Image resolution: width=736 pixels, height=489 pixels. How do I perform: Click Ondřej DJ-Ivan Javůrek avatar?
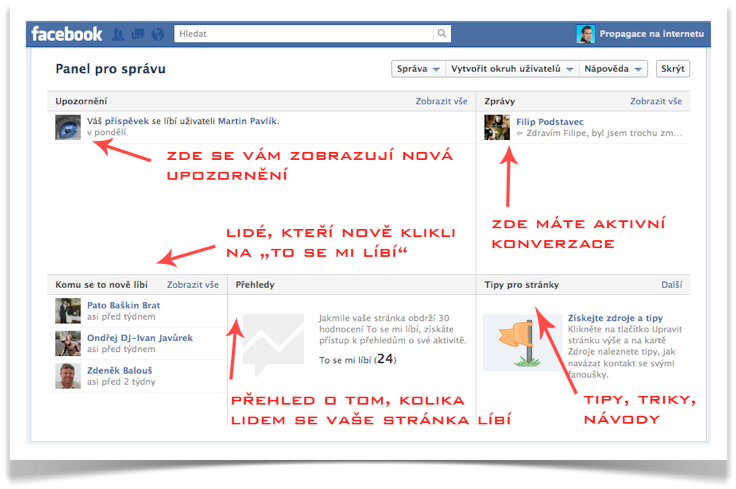(68, 344)
